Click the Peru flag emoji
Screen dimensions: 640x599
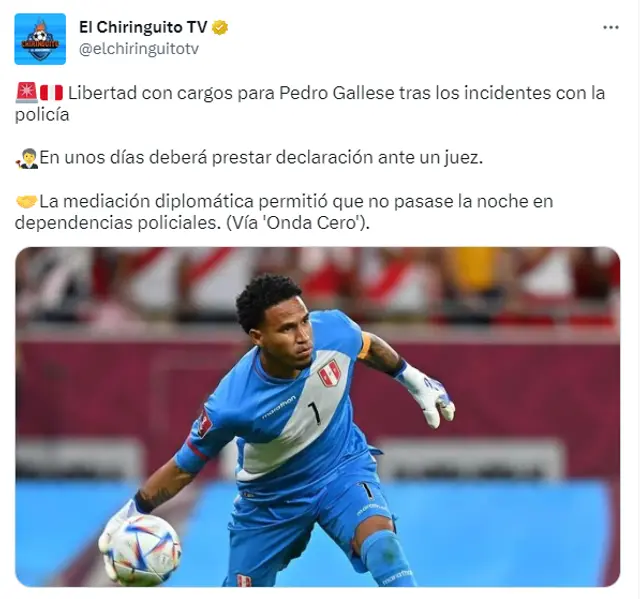click(x=51, y=93)
